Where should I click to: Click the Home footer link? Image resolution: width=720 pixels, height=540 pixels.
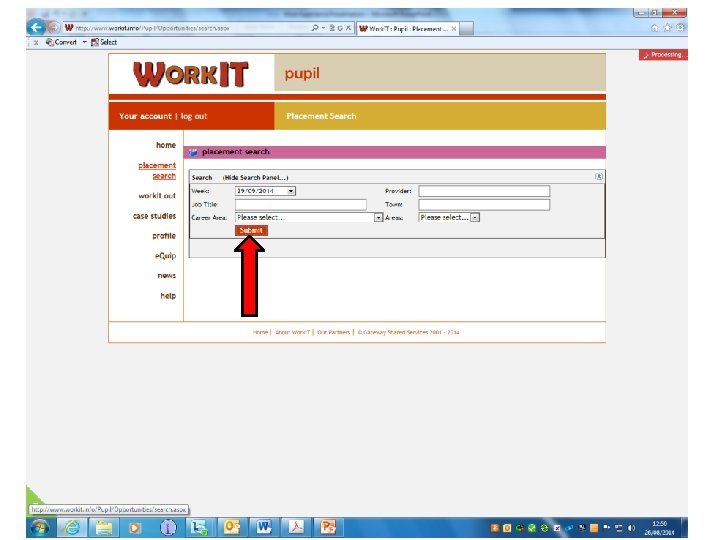tap(260, 332)
